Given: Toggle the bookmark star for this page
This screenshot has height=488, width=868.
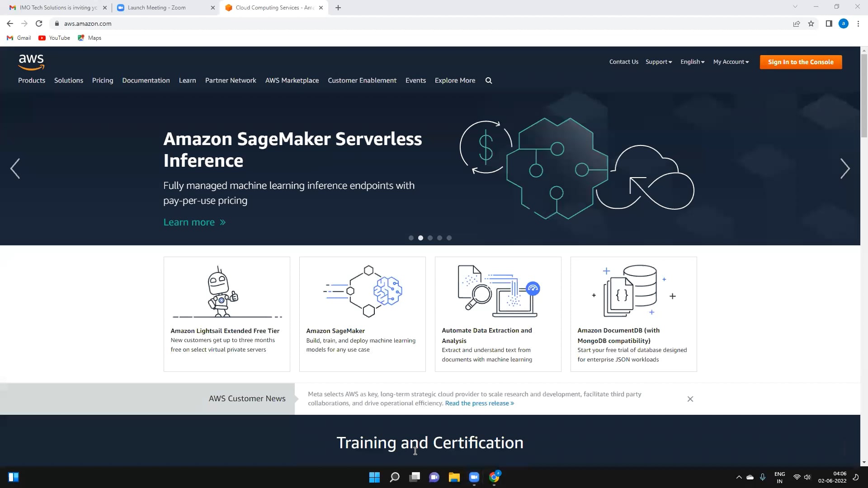Looking at the screenshot, I should [x=811, y=23].
